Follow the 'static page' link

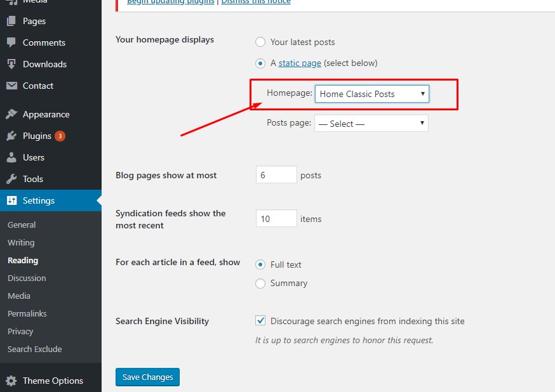(x=300, y=63)
